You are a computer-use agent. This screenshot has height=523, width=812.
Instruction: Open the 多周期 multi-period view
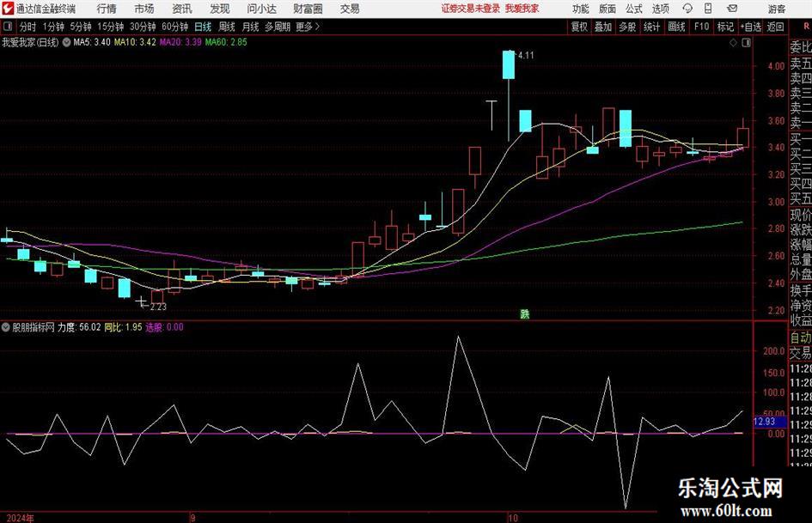pos(278,27)
